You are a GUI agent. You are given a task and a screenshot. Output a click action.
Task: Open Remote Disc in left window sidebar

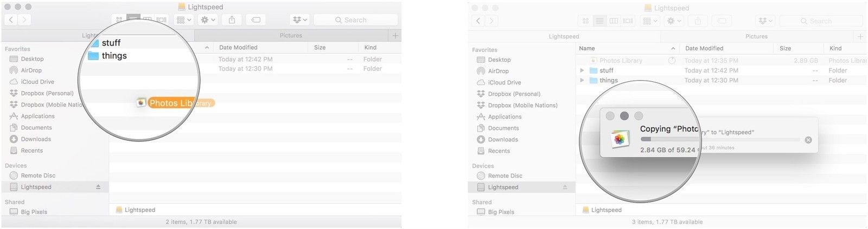coord(38,175)
